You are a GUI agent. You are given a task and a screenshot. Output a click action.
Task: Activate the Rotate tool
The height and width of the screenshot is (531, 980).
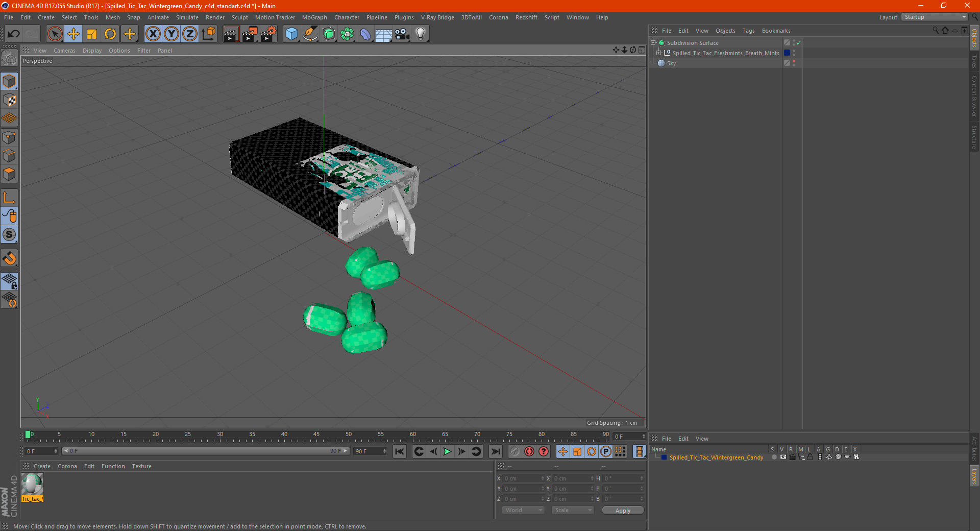[x=110, y=34]
